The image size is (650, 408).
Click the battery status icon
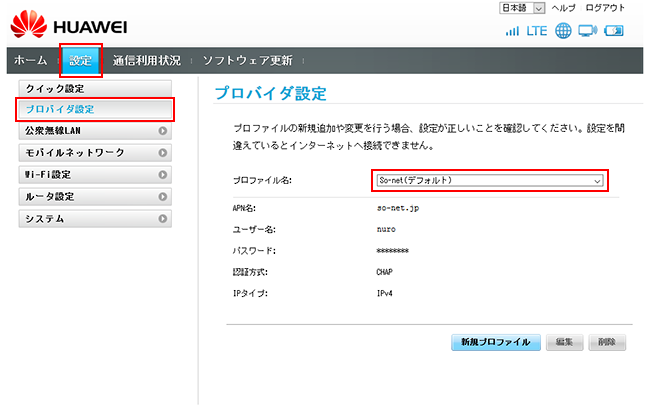pyautogui.click(x=613, y=31)
